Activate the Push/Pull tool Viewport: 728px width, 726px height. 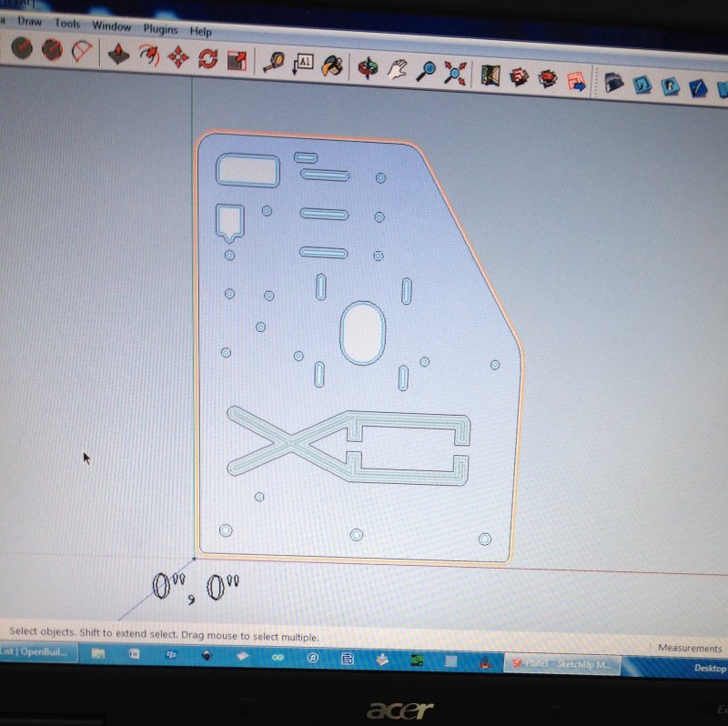pos(118,54)
